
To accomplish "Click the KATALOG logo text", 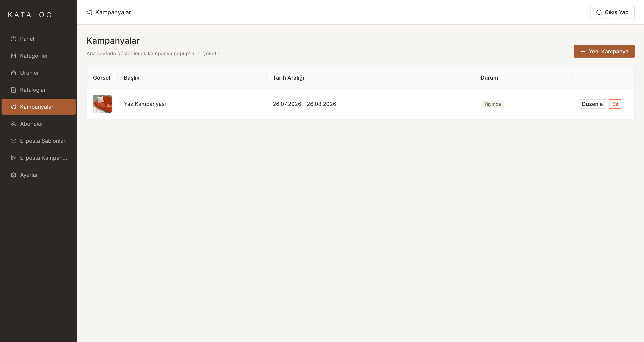I will coord(30,15).
